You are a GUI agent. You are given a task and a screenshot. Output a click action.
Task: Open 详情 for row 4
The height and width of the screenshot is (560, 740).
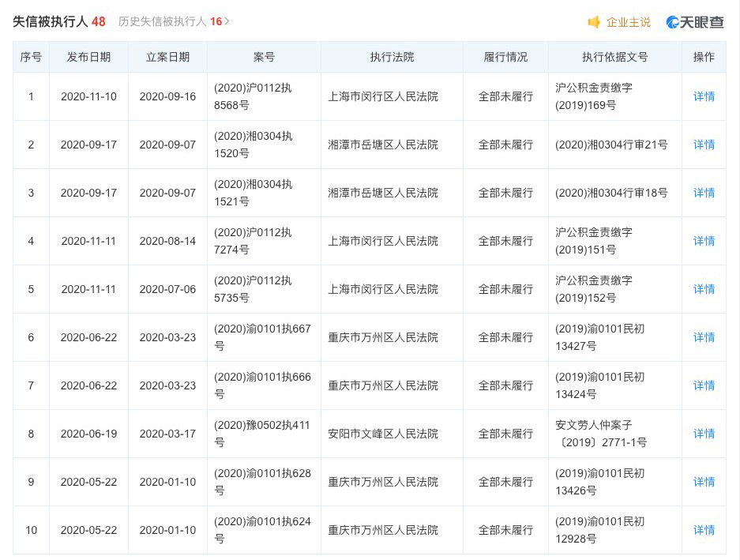coord(704,241)
